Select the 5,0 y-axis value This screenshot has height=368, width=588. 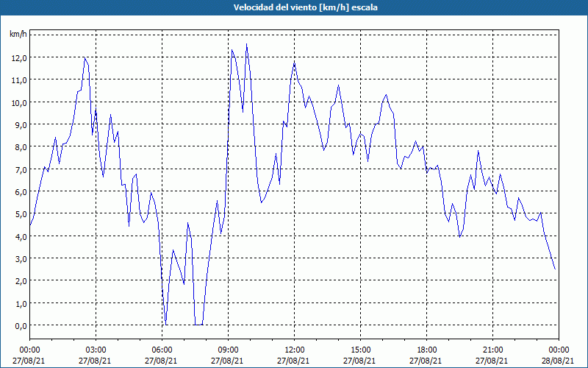(21, 214)
